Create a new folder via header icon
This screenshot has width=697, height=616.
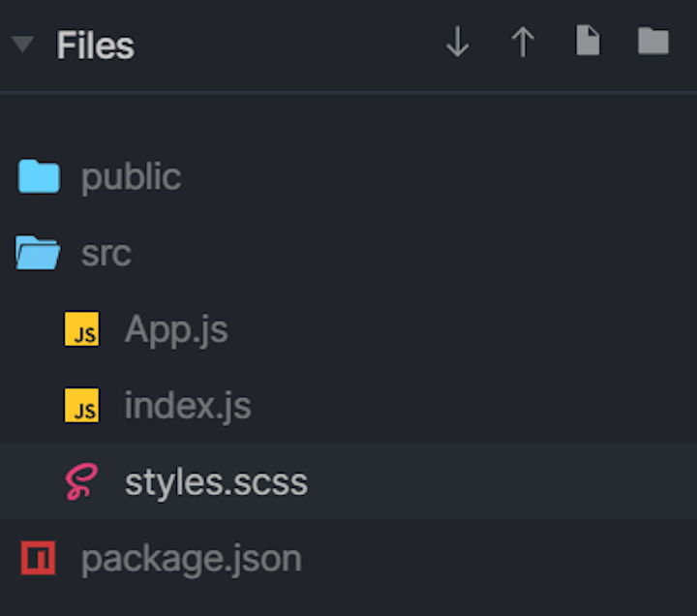pos(653,41)
